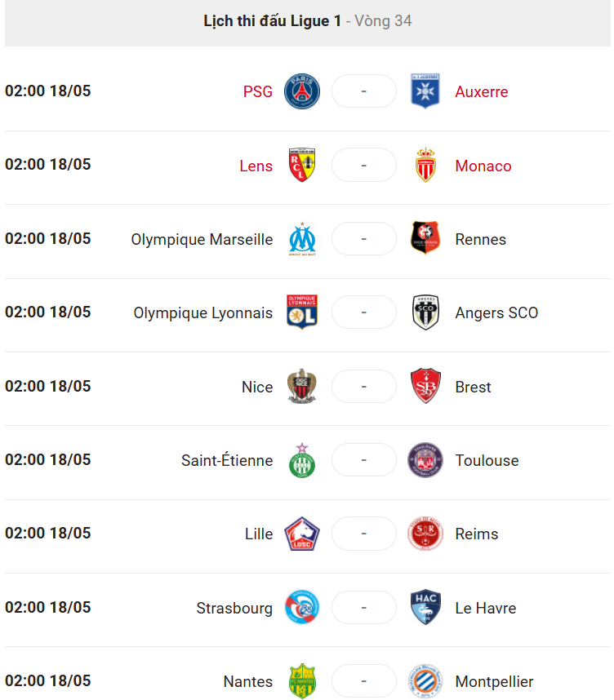Open the PSG vs Auxerre score box
614x700 pixels.
[x=364, y=91]
